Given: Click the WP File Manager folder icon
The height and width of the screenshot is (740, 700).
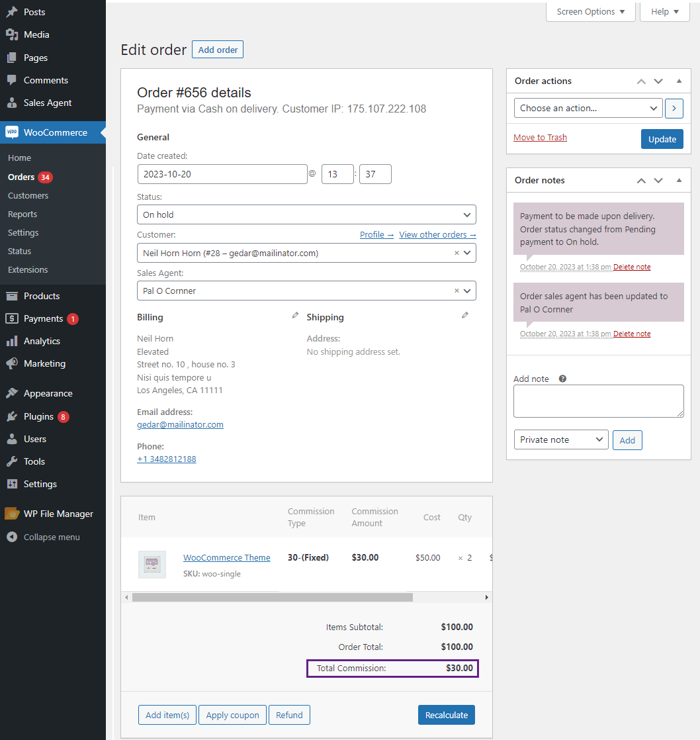Looking at the screenshot, I should (12, 514).
